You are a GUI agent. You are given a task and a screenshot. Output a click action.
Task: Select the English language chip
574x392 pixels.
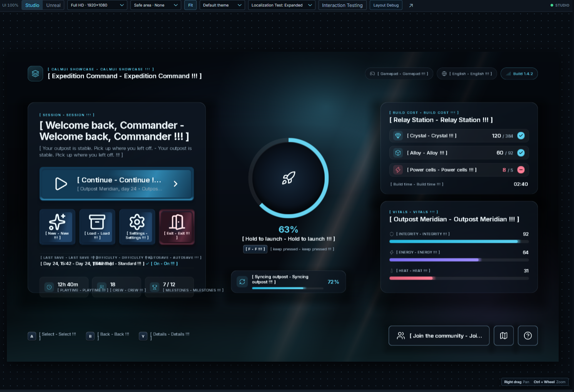[467, 74]
